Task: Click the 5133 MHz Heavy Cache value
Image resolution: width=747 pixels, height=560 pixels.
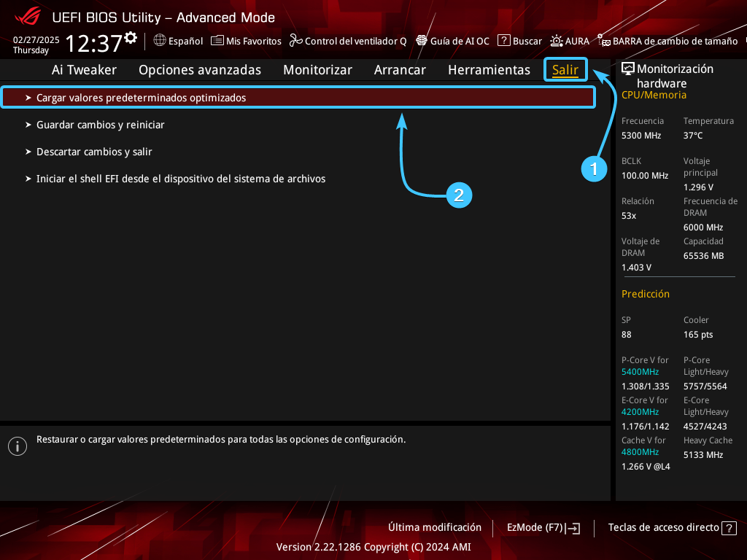Action: click(703, 455)
